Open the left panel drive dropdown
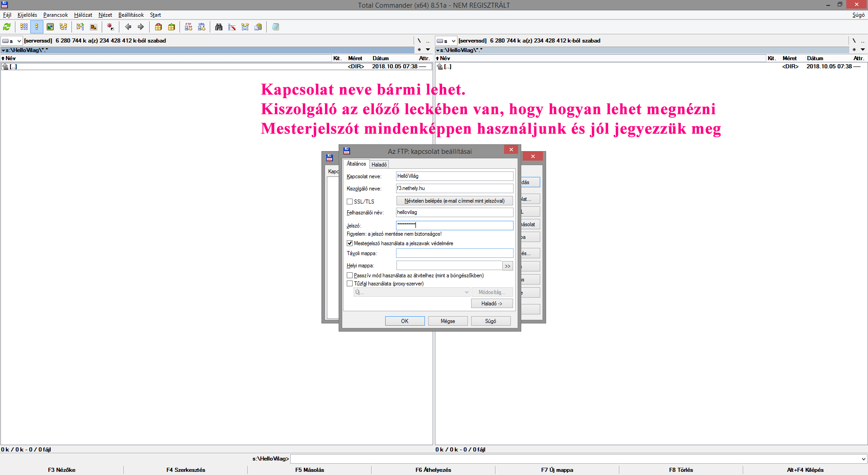Screen dimensions: 868x475 (x=12, y=41)
